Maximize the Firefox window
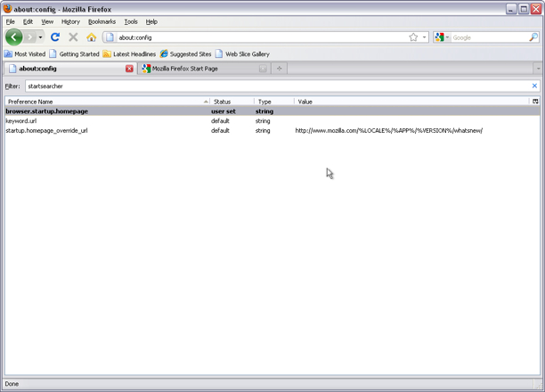545x392 pixels. 524,9
